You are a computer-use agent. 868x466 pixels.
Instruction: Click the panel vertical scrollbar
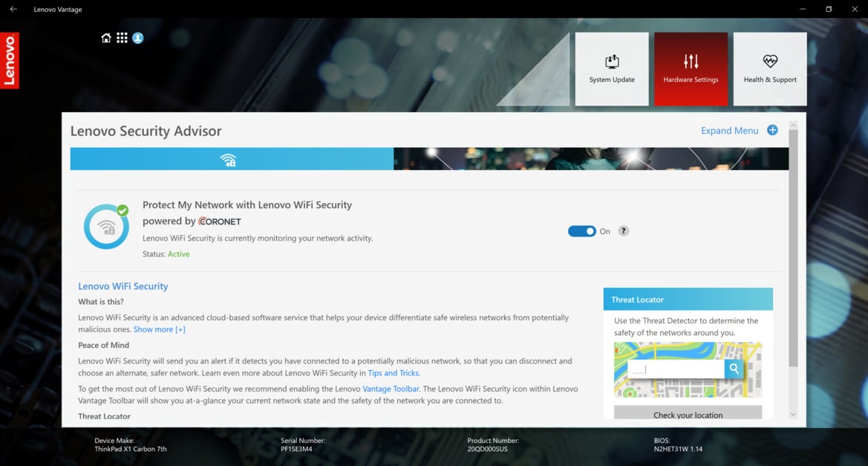(793, 248)
